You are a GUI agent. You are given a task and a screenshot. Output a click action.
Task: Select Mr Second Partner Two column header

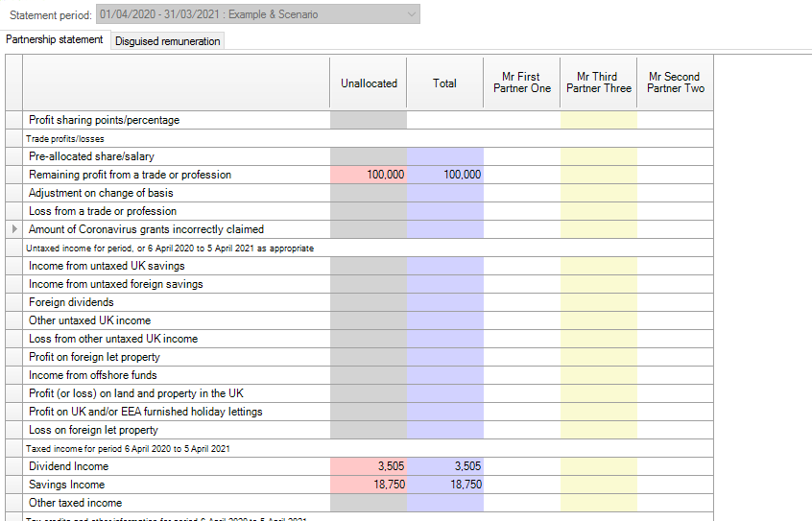(676, 83)
